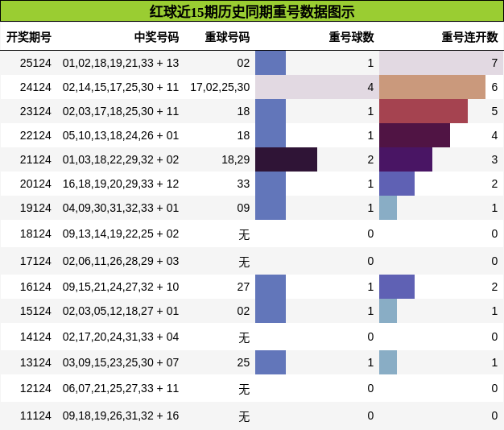This screenshot has height=430, width=504.
Task: Click the violet streak bar for 16124
Action: (x=397, y=287)
